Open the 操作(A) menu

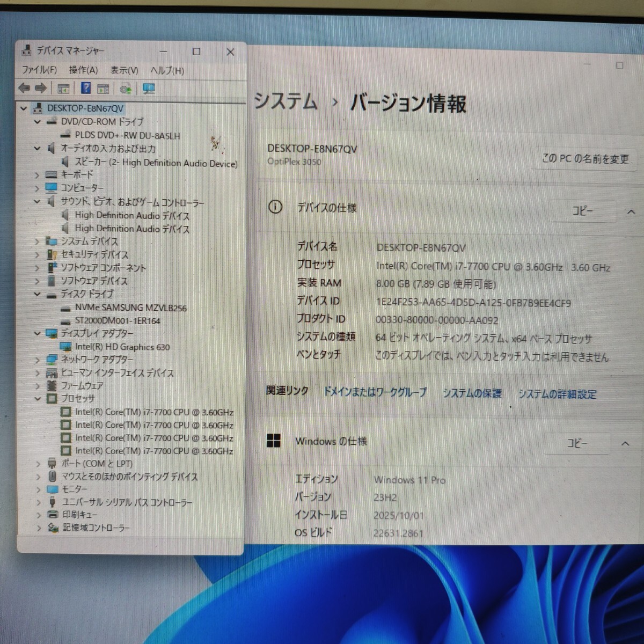tap(83, 70)
